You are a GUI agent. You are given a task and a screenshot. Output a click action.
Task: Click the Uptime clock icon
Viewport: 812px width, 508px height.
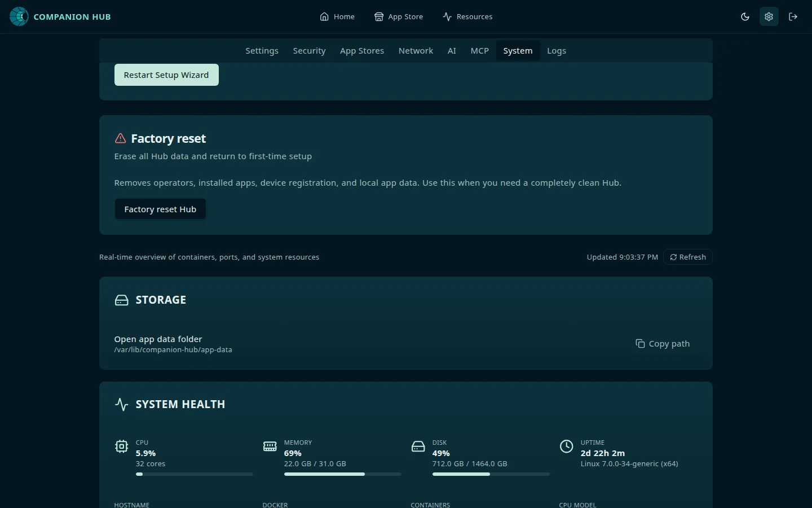coord(566,446)
